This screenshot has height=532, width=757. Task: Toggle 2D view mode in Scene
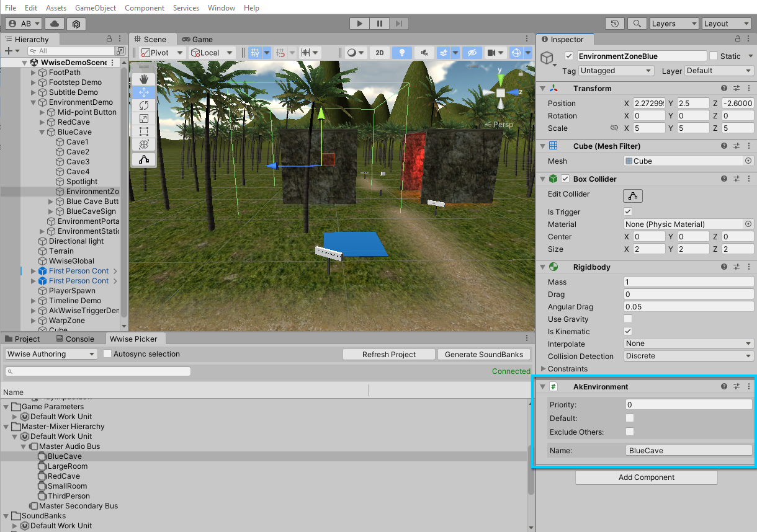(379, 53)
